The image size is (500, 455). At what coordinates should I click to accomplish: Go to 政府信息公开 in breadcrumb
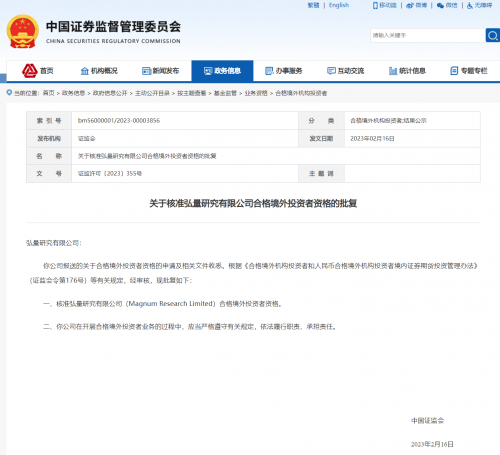pos(110,93)
